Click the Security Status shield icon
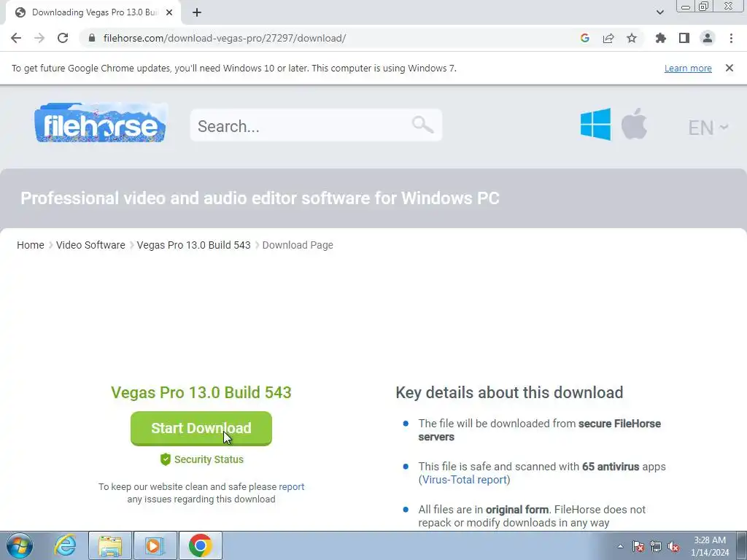747x560 pixels. [166, 459]
